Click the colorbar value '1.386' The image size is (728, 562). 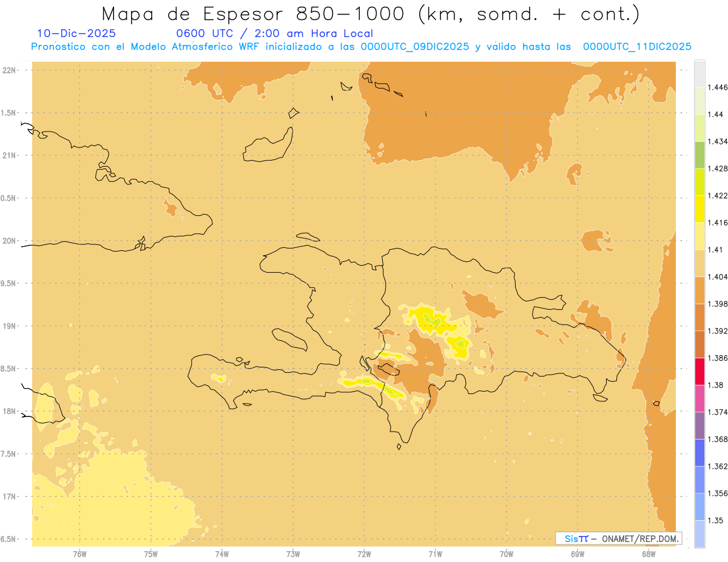coord(716,358)
